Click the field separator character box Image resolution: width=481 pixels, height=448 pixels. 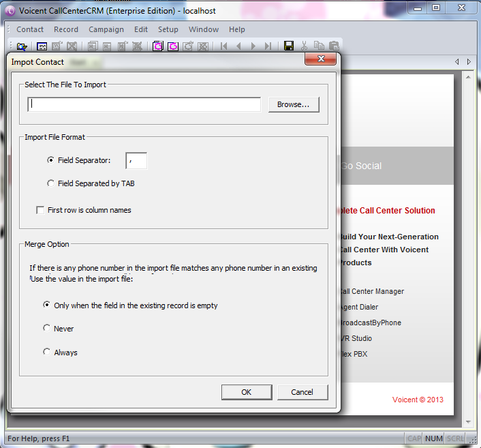[x=136, y=161]
